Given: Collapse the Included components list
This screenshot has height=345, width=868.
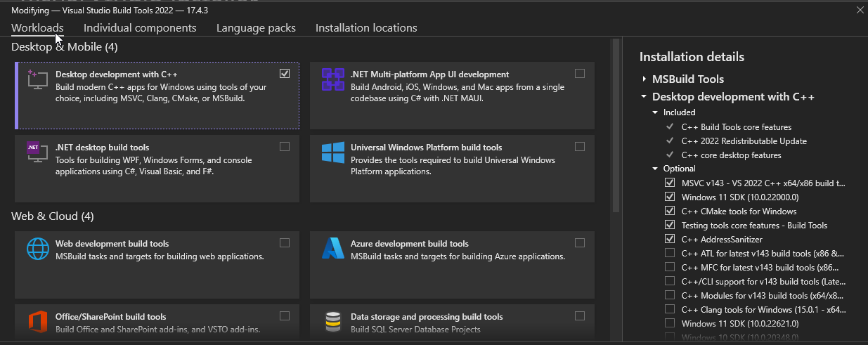Looking at the screenshot, I should click(x=655, y=112).
